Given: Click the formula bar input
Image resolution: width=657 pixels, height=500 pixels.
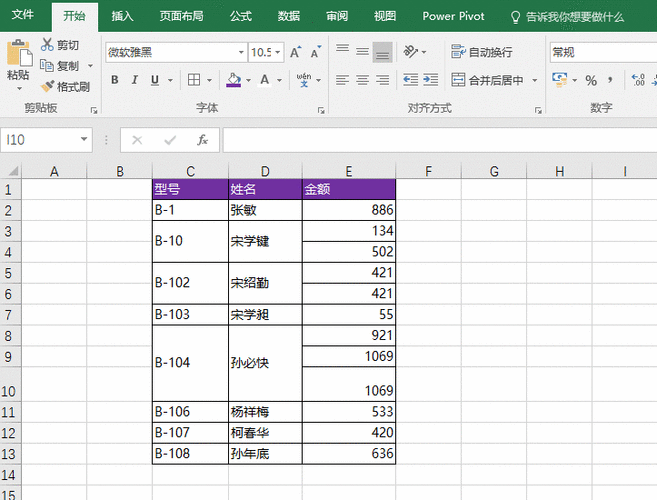Looking at the screenshot, I should 440,140.
